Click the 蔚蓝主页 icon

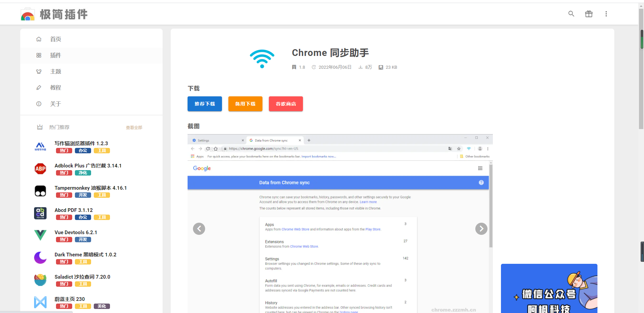click(40, 302)
